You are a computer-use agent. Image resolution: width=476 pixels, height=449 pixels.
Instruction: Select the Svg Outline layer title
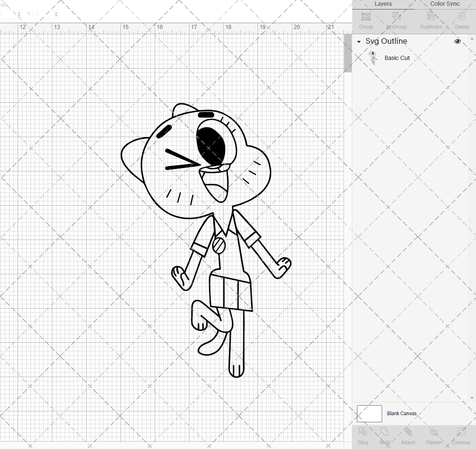[386, 41]
